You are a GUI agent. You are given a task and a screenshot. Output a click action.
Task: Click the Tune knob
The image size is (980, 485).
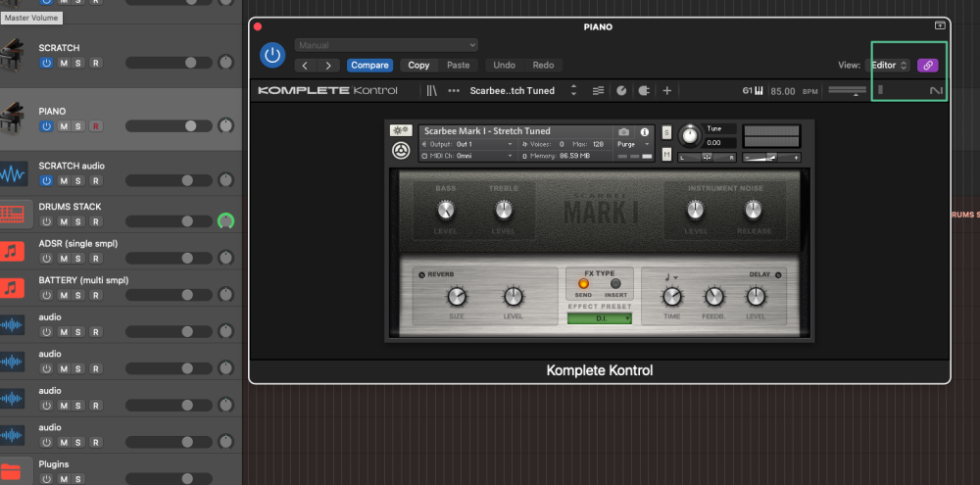[690, 135]
